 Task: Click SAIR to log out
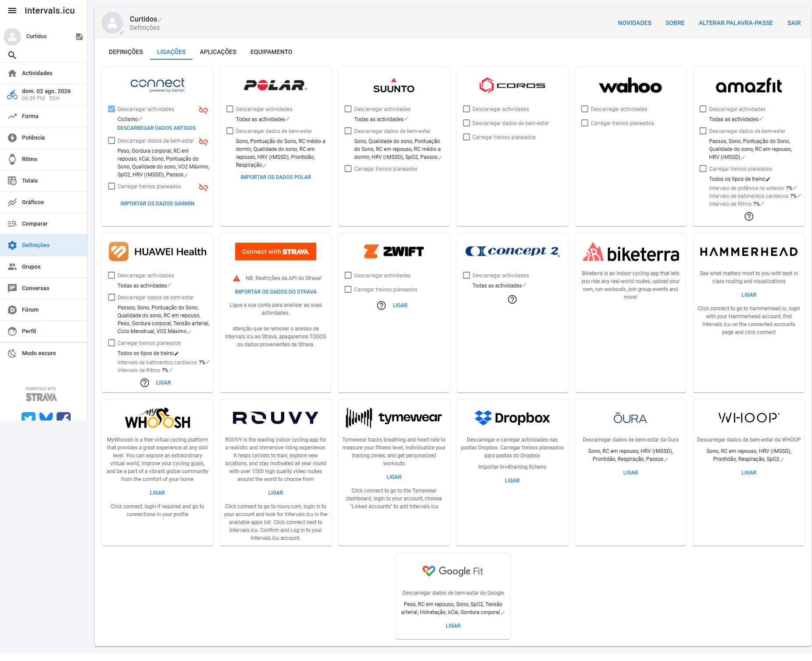[x=794, y=23]
